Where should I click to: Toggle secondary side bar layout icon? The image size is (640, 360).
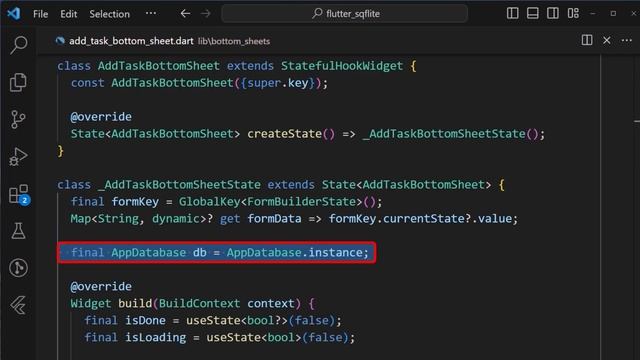pyautogui.click(x=553, y=13)
